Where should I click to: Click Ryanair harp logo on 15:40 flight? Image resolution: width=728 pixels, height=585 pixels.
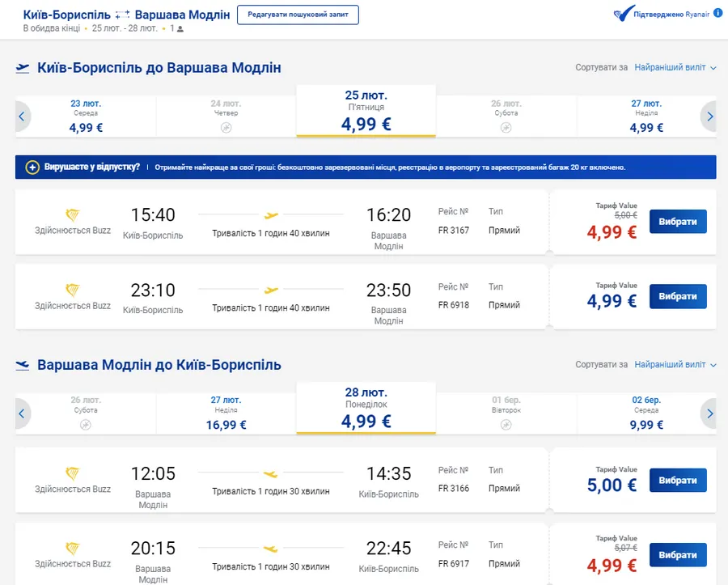(x=73, y=214)
